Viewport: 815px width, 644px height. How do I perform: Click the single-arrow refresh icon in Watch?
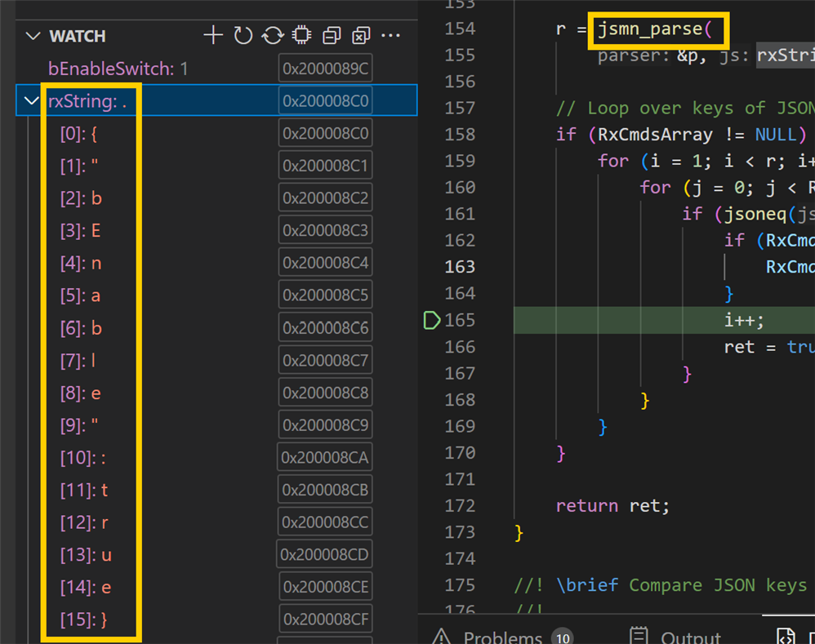tap(243, 35)
